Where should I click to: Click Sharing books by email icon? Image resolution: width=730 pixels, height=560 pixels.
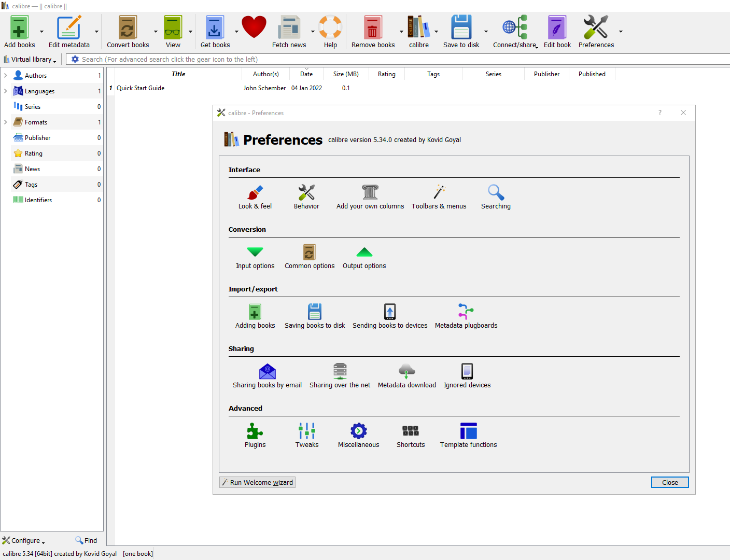(267, 376)
